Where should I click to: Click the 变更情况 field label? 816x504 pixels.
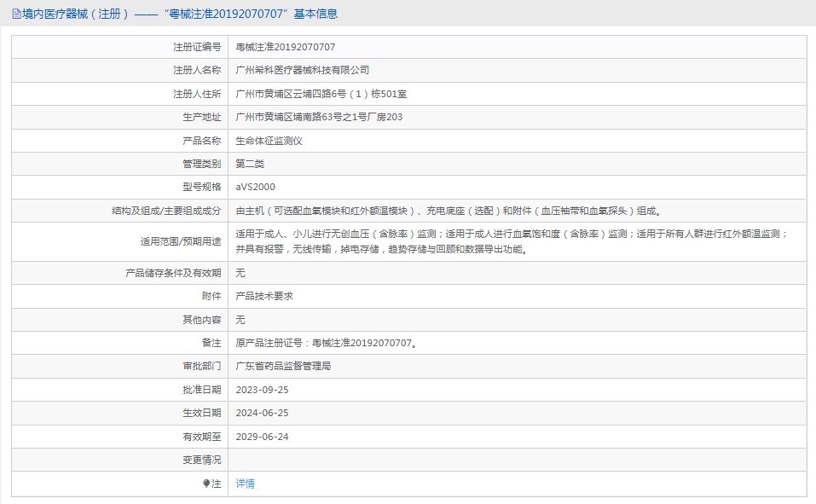pos(202,460)
